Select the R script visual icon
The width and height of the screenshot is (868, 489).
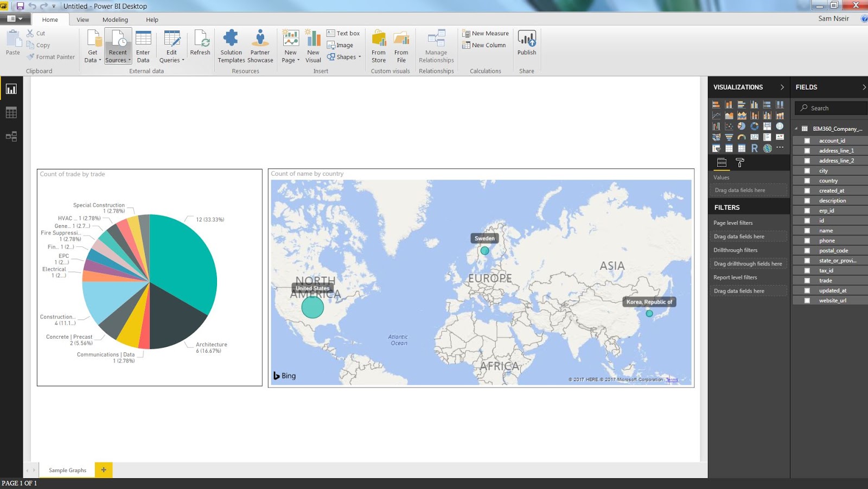coord(755,148)
